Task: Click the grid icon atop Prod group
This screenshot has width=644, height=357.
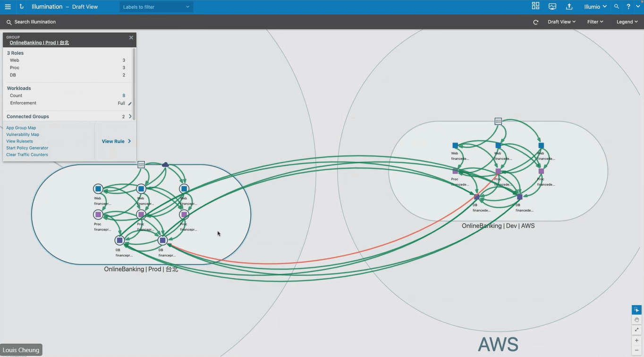Action: [x=141, y=165]
